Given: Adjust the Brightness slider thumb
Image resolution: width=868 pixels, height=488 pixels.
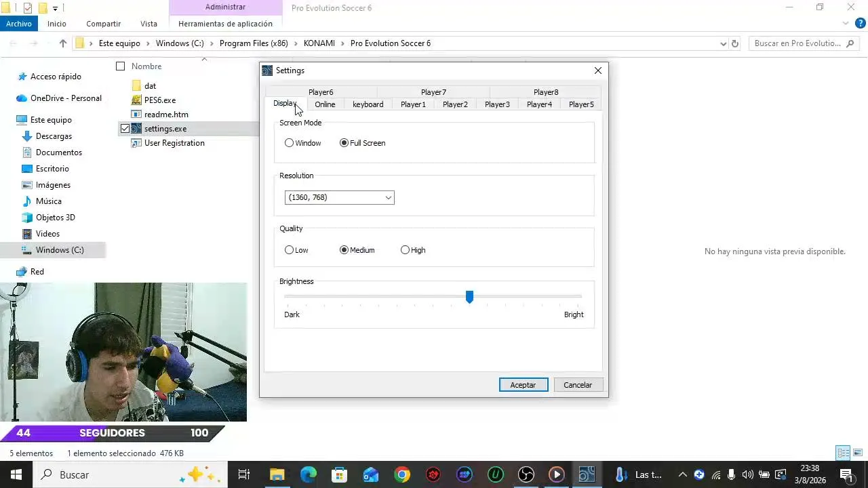Looking at the screenshot, I should pyautogui.click(x=469, y=297).
